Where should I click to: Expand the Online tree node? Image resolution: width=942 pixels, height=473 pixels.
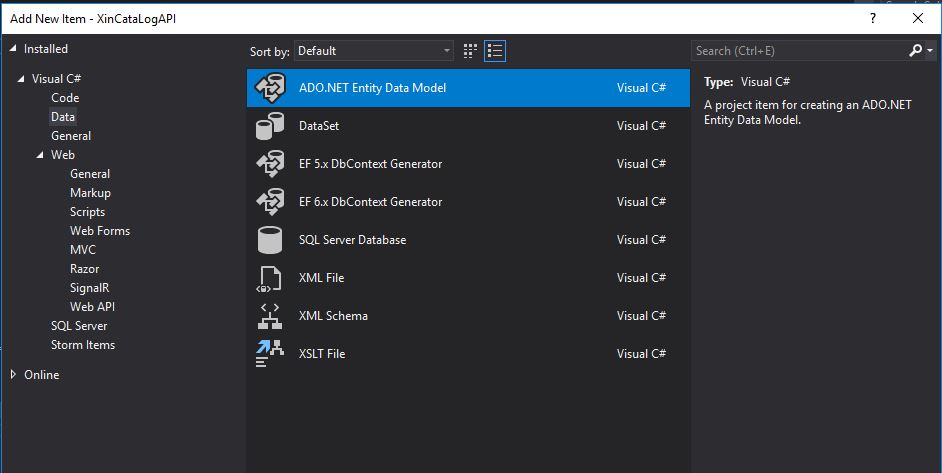(x=13, y=374)
